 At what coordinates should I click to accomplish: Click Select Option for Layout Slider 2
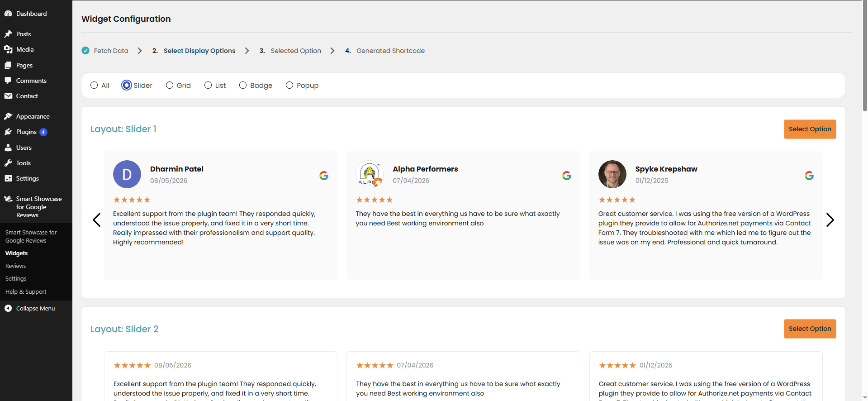(810, 329)
